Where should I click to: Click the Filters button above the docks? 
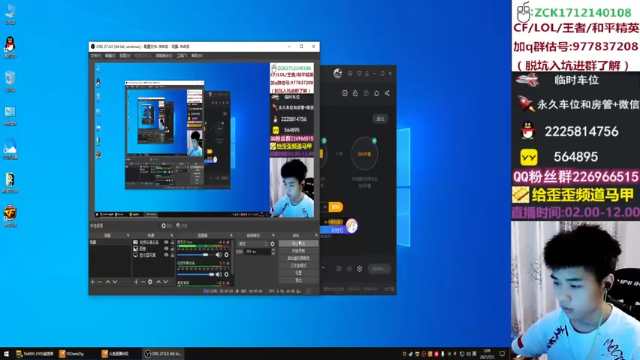tap(181, 225)
